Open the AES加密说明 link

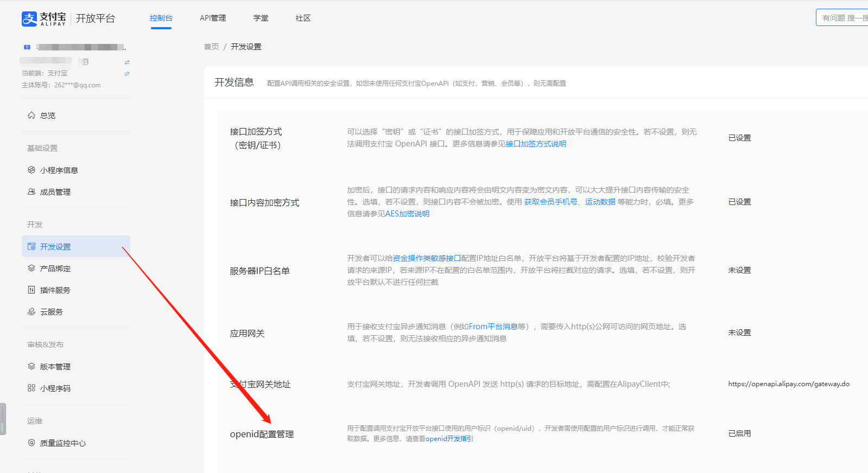407,214
